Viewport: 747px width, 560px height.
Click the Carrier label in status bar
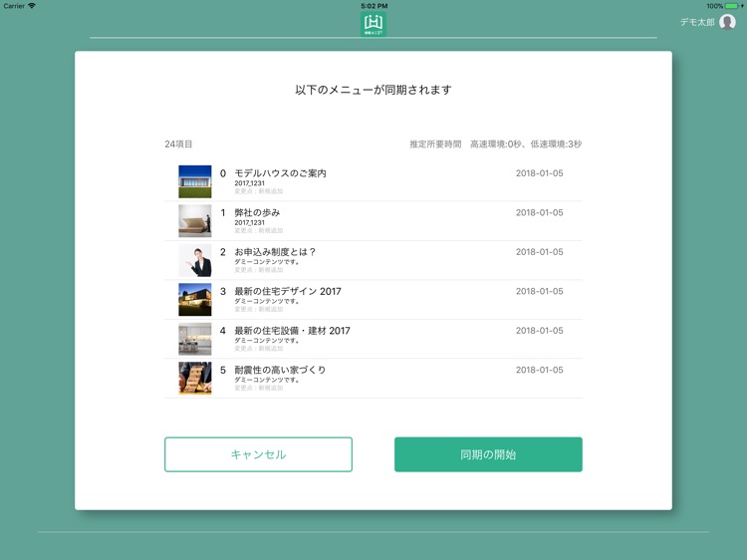click(x=14, y=6)
